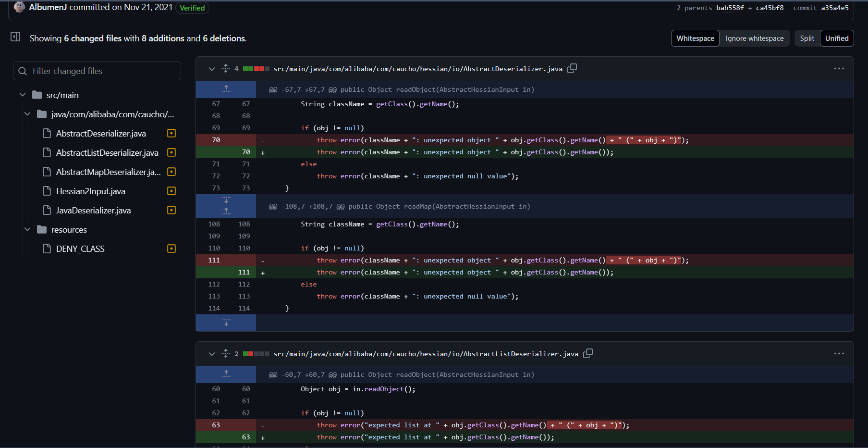868x448 pixels.
Task: Click the search magnifier in filter box
Action: tap(23, 71)
